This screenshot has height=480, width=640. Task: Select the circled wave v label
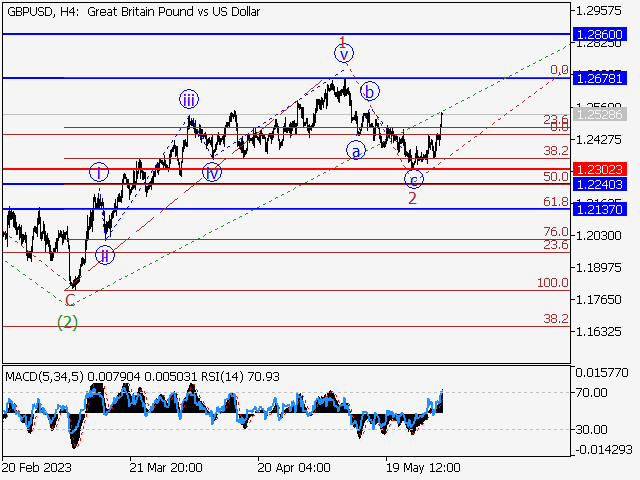pos(344,53)
